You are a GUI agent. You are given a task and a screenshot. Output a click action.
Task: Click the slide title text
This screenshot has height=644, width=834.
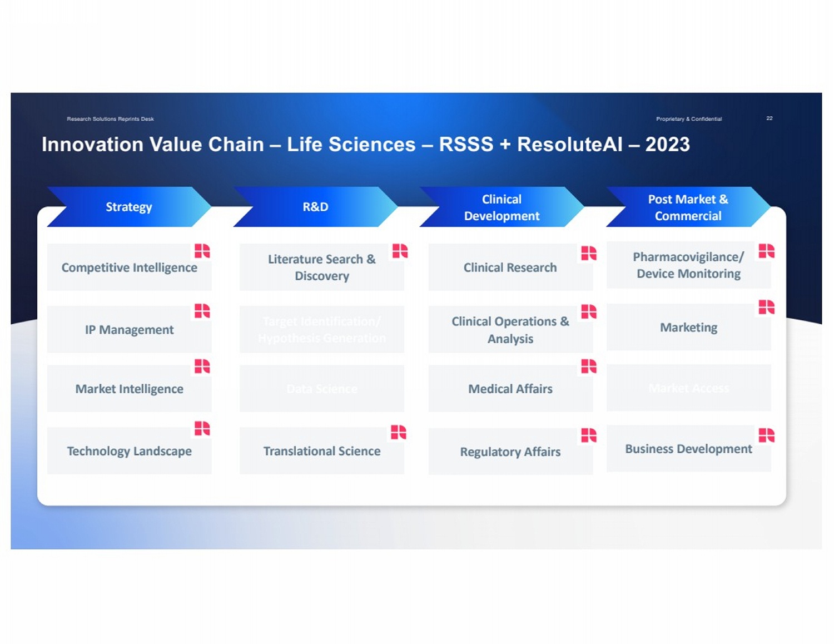point(365,145)
